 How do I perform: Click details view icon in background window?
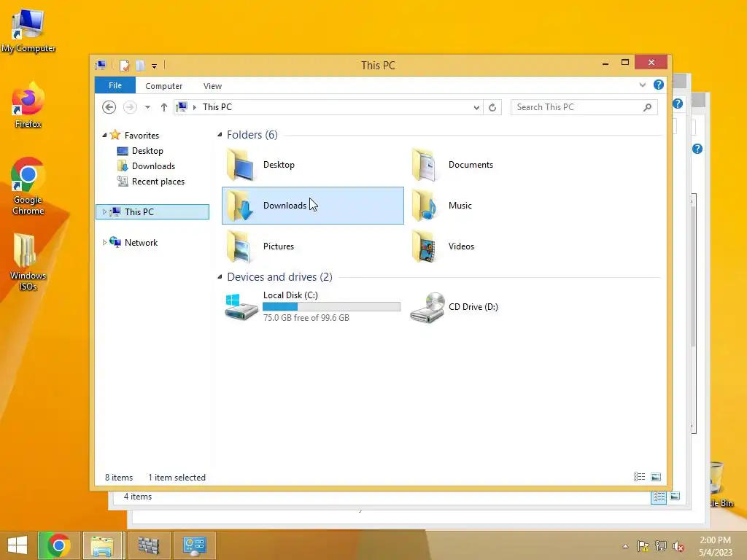[659, 497]
